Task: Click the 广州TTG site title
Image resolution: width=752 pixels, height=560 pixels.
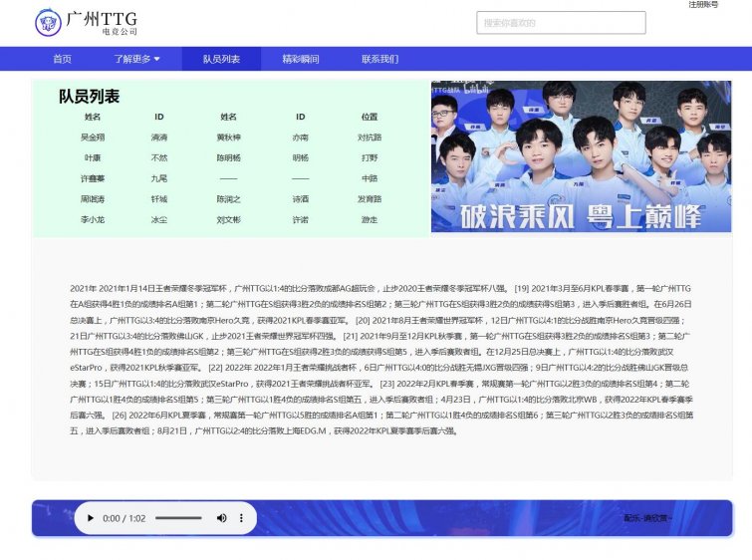Action: pyautogui.click(x=102, y=19)
